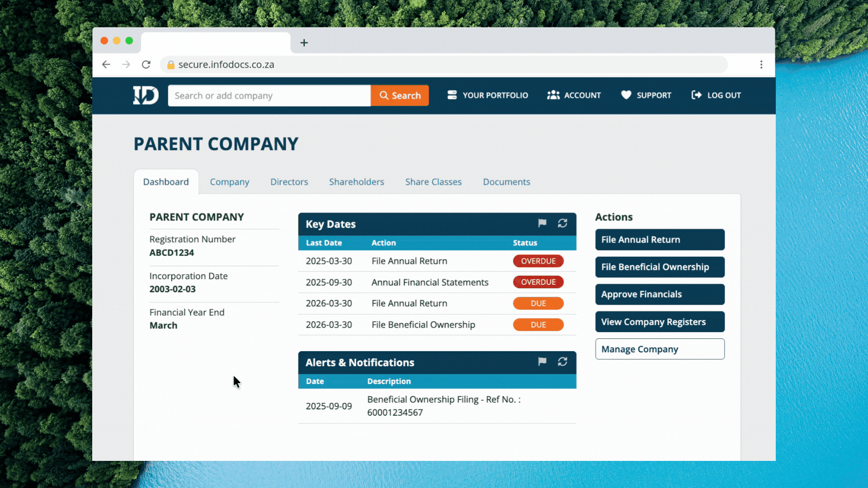Click the orange Search button
Screen dimensions: 868x488
pos(400,95)
